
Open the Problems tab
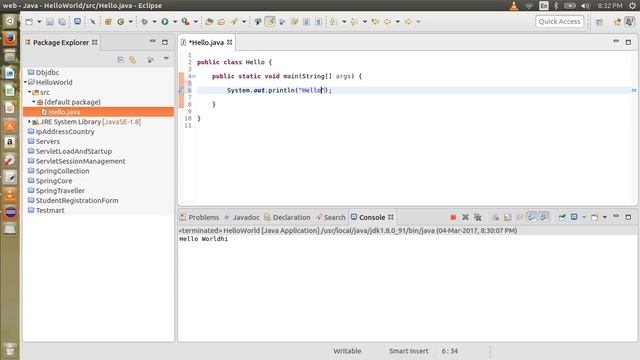(x=200, y=217)
